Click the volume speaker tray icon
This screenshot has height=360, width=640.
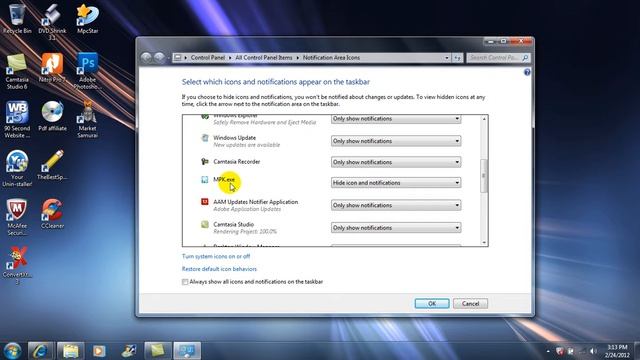[593, 351]
